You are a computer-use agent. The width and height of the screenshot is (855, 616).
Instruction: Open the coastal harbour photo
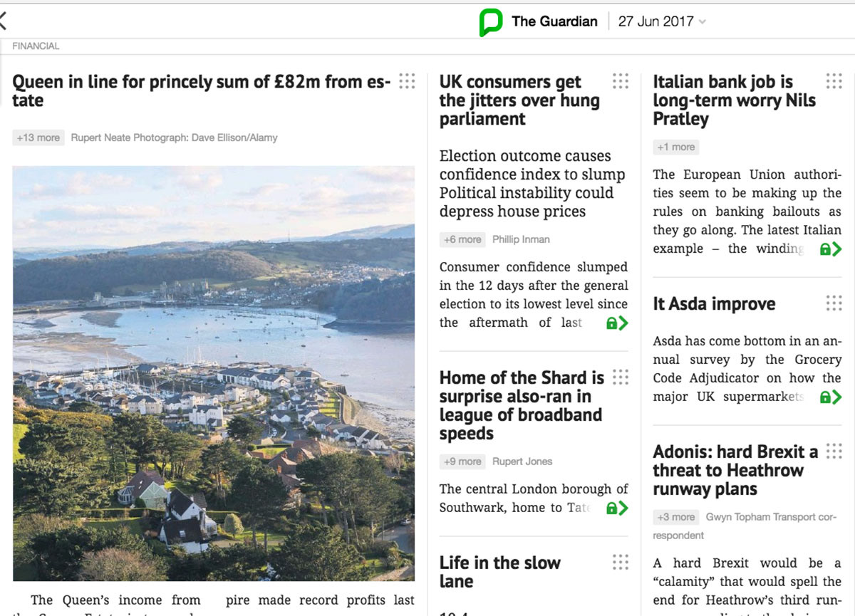pyautogui.click(x=214, y=373)
